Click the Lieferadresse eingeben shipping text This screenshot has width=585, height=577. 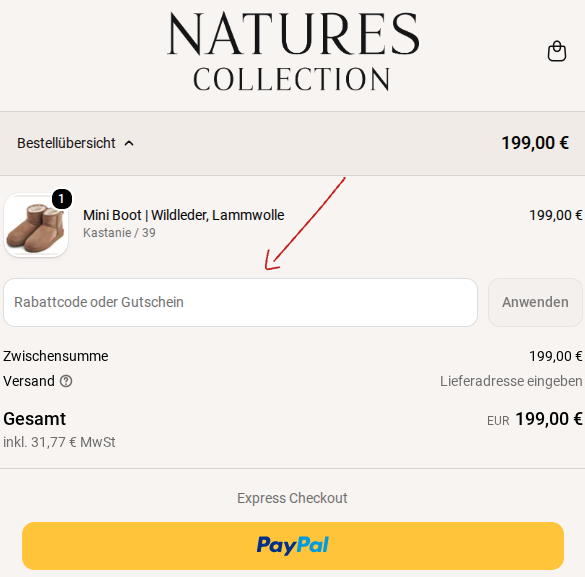pos(511,381)
